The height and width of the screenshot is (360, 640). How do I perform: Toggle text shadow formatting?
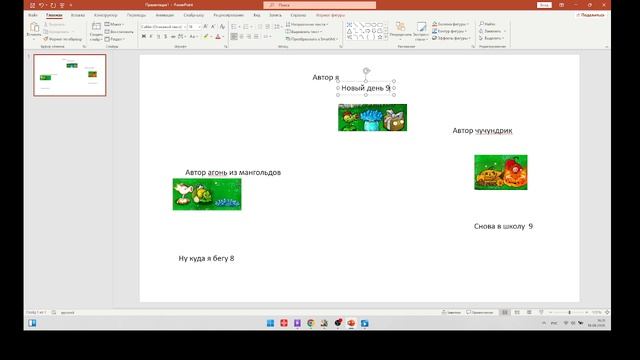tap(166, 37)
